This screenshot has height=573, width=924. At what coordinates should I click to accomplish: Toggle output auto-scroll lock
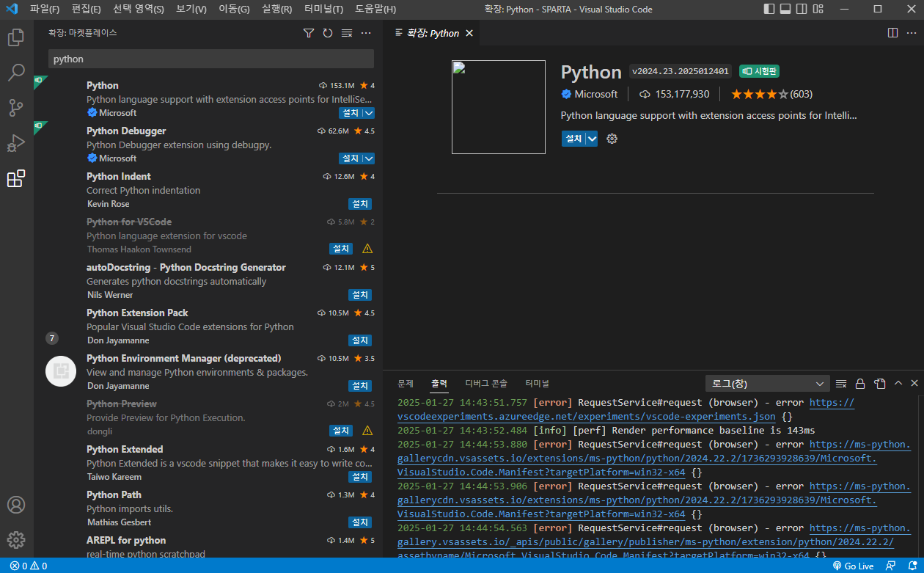pyautogui.click(x=860, y=384)
